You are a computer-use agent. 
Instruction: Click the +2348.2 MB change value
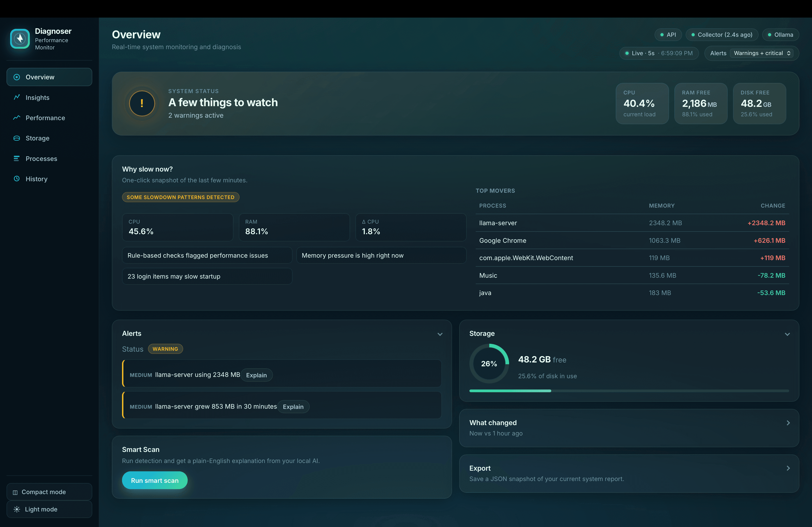click(x=766, y=223)
